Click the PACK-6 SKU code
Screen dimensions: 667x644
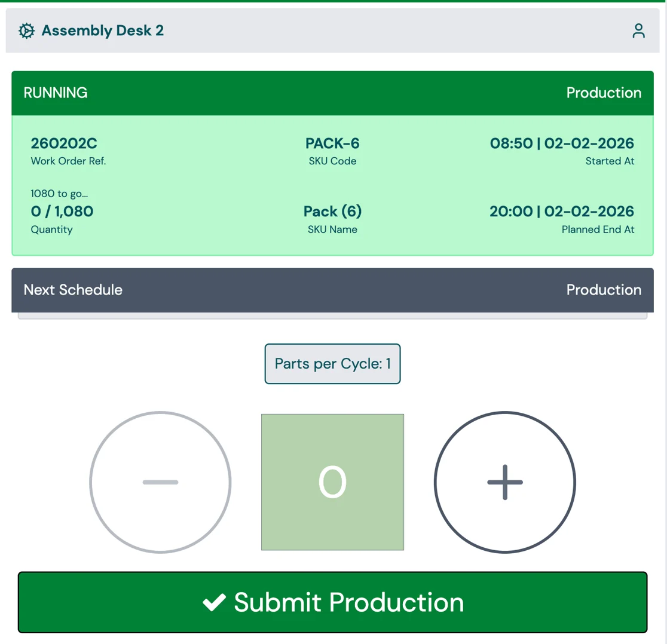coord(332,143)
